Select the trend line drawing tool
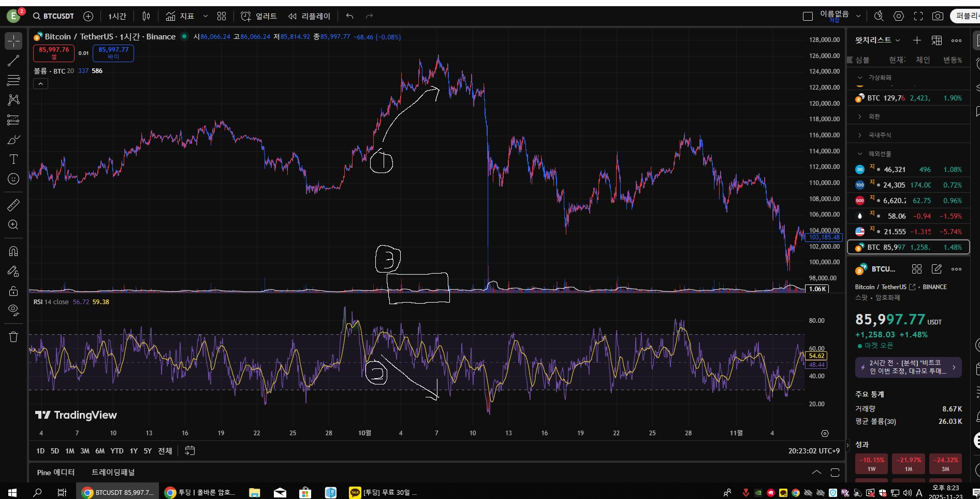980x499 pixels. pyautogui.click(x=13, y=61)
